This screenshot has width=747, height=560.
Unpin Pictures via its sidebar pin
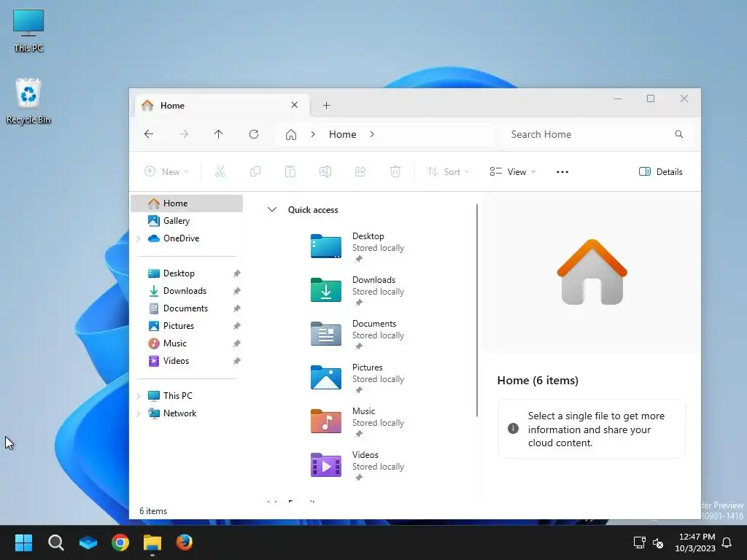point(237,326)
